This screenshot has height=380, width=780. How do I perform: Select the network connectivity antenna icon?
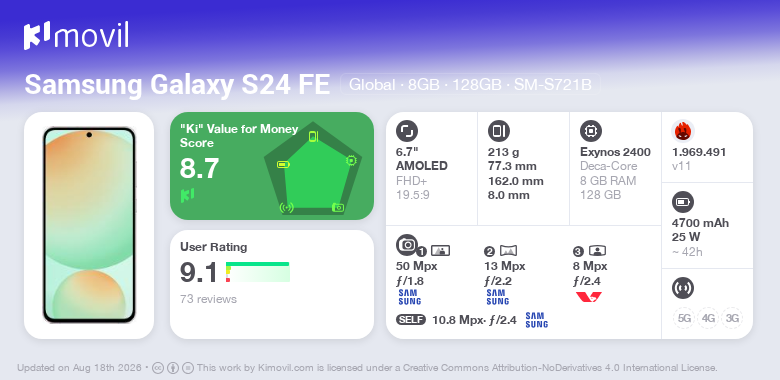pyautogui.click(x=682, y=288)
